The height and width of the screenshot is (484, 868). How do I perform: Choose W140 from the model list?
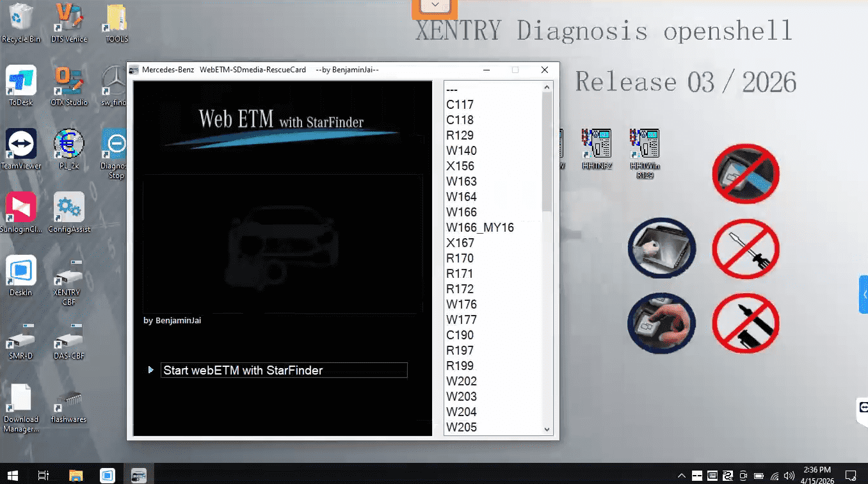[493, 150]
